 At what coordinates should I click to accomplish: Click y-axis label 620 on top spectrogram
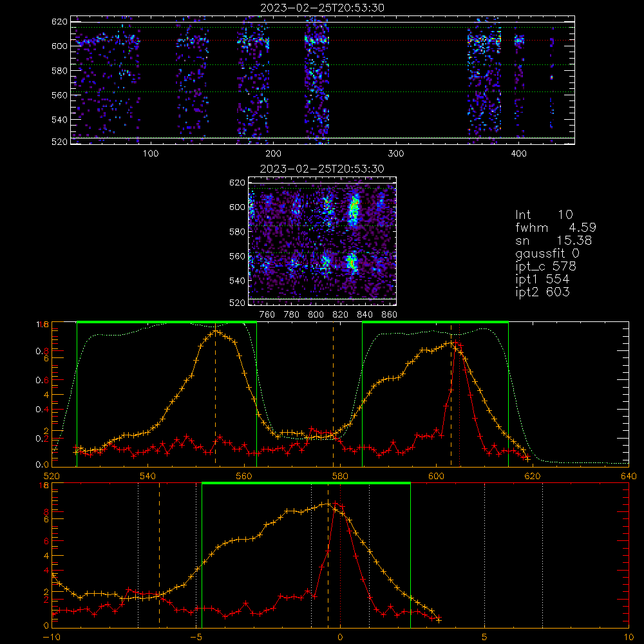[59, 21]
